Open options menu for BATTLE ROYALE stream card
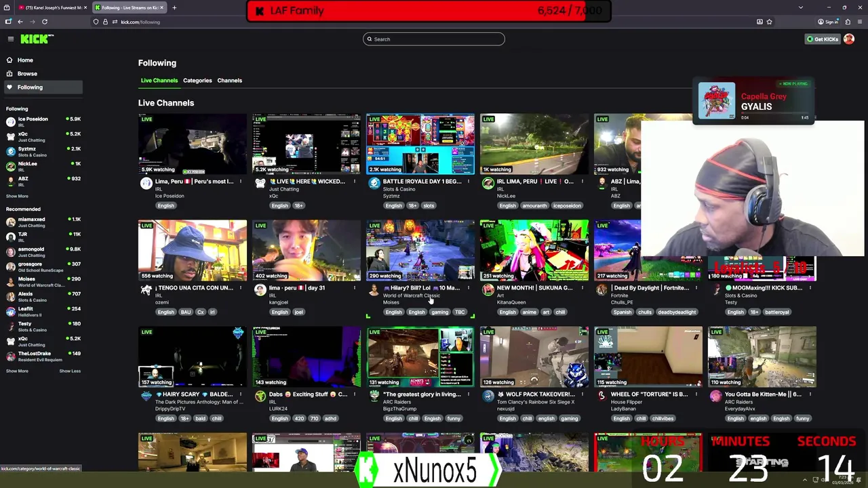The image size is (868, 488). 469,182
